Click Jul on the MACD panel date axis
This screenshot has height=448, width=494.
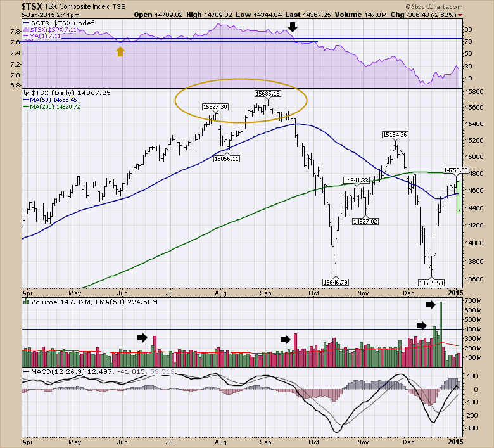click(170, 442)
